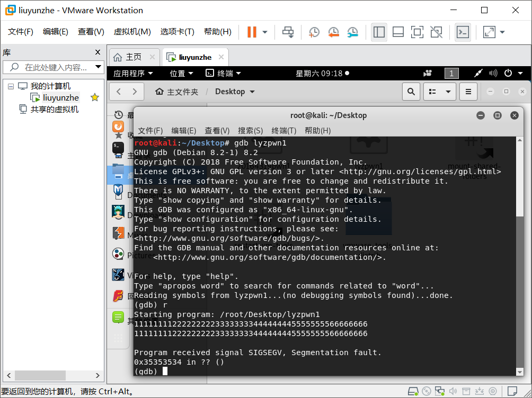Enter full screen mode
The height and width of the screenshot is (398, 532).
pyautogui.click(x=417, y=32)
